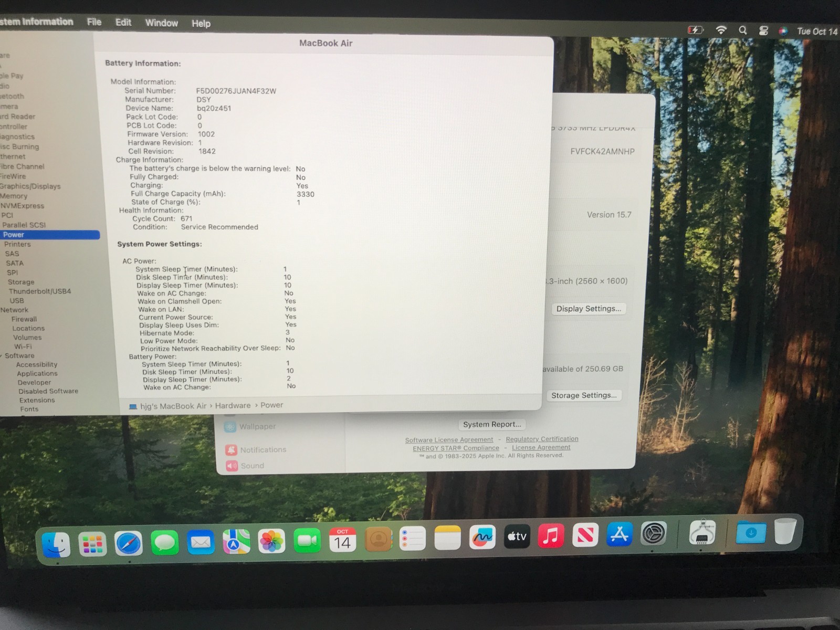This screenshot has height=630, width=840.
Task: Select Applications under Software
Action: (x=37, y=374)
